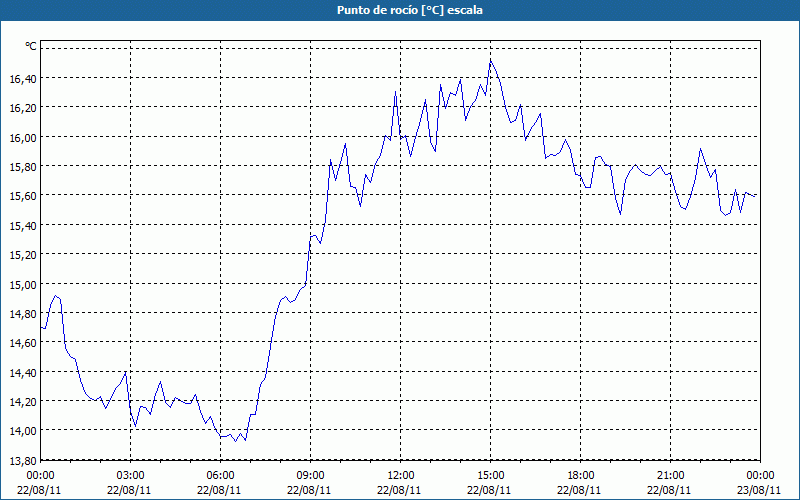The height and width of the screenshot is (500, 800).
Task: Select the 22/08/11 date beneath 12:00
Action: 401,490
